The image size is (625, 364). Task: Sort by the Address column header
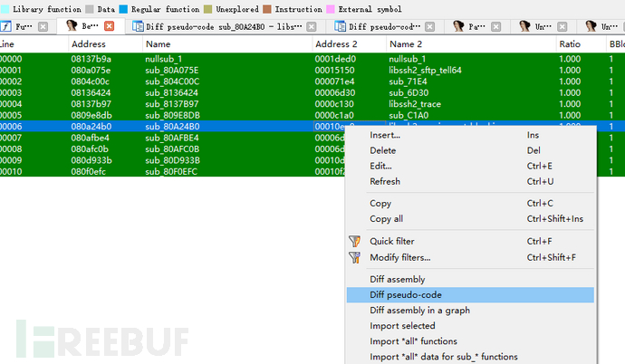coord(89,43)
